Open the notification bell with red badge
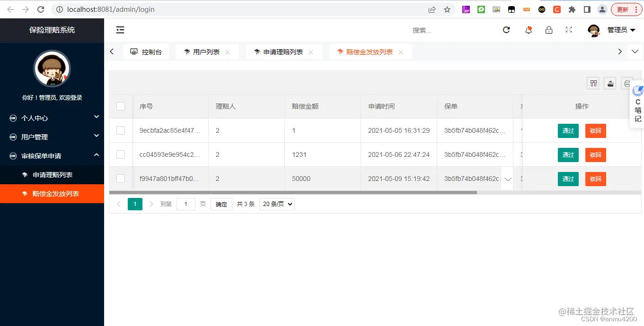The height and width of the screenshot is (326, 644). pos(529,30)
